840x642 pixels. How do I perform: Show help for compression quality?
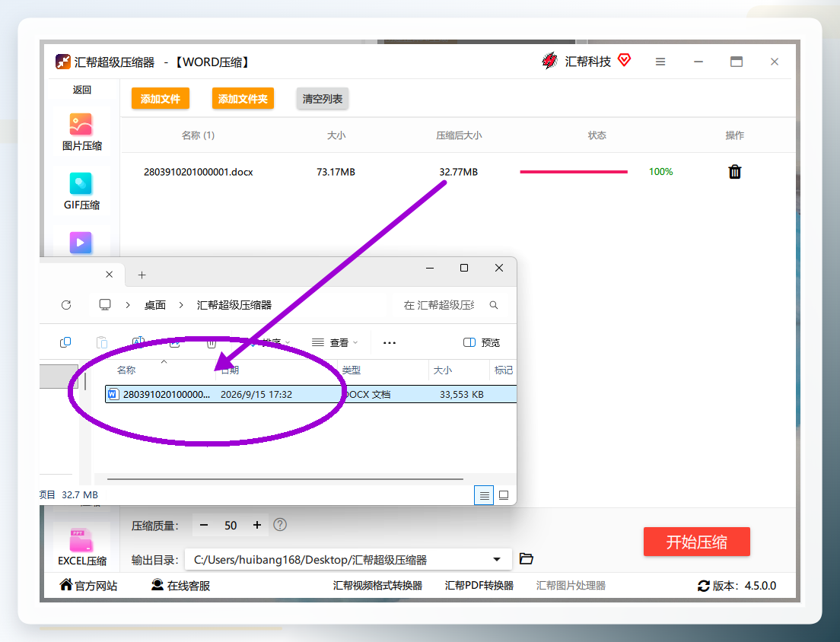tap(280, 525)
